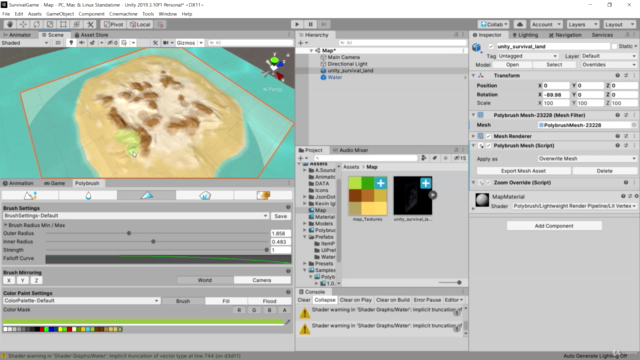
Task: Open ColorPalette-Default dropdown
Action: coord(81,301)
